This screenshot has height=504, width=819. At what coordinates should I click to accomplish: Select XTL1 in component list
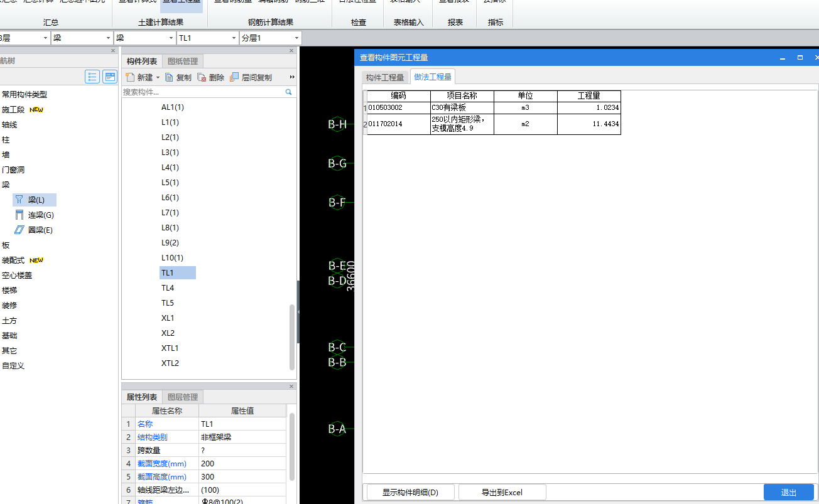pos(170,348)
